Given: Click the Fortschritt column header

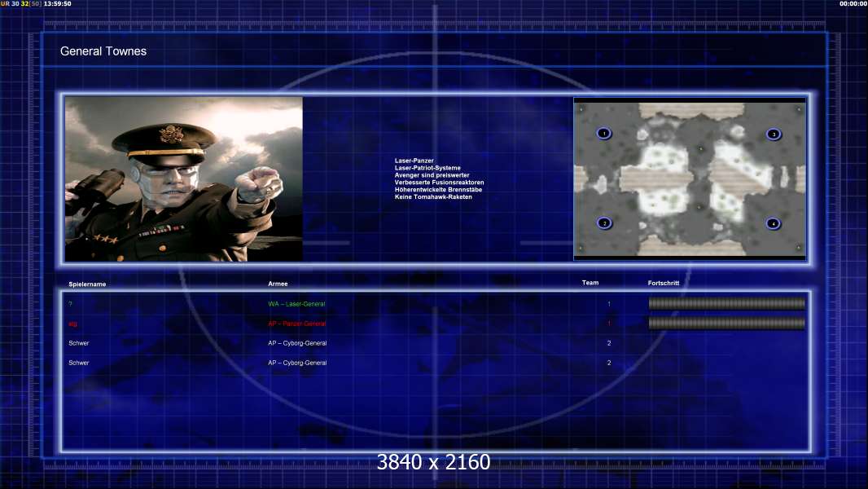Looking at the screenshot, I should coord(663,283).
